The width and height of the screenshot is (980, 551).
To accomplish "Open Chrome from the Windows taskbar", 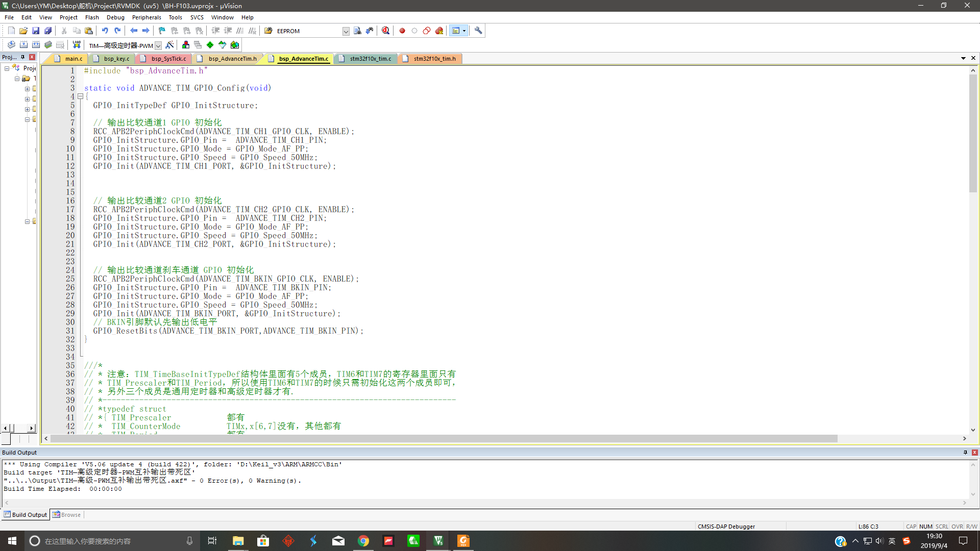I will click(363, 541).
